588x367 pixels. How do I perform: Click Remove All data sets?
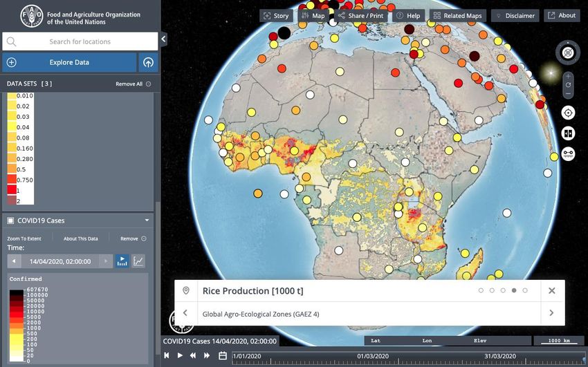coord(133,84)
